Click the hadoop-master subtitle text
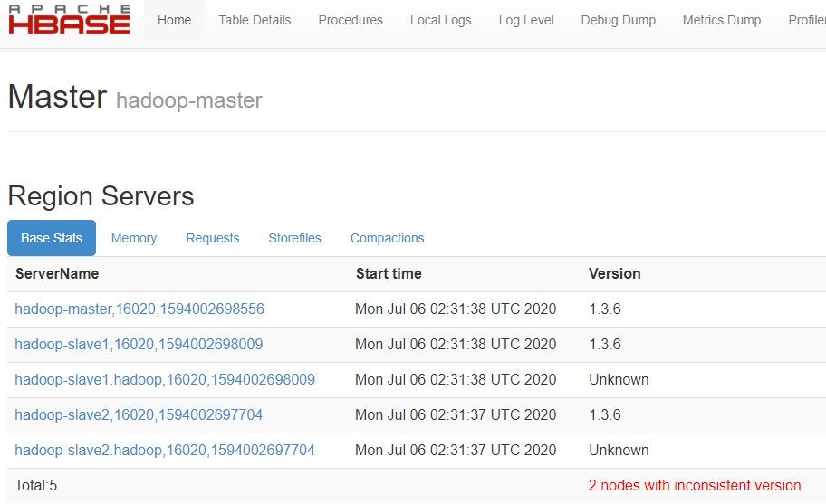This screenshot has width=826, height=504. (x=189, y=100)
